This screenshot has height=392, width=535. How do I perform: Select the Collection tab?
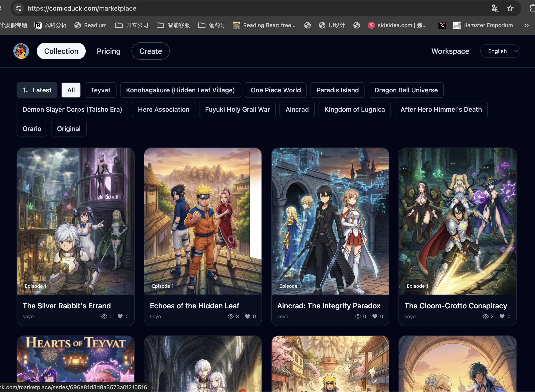[x=61, y=51]
